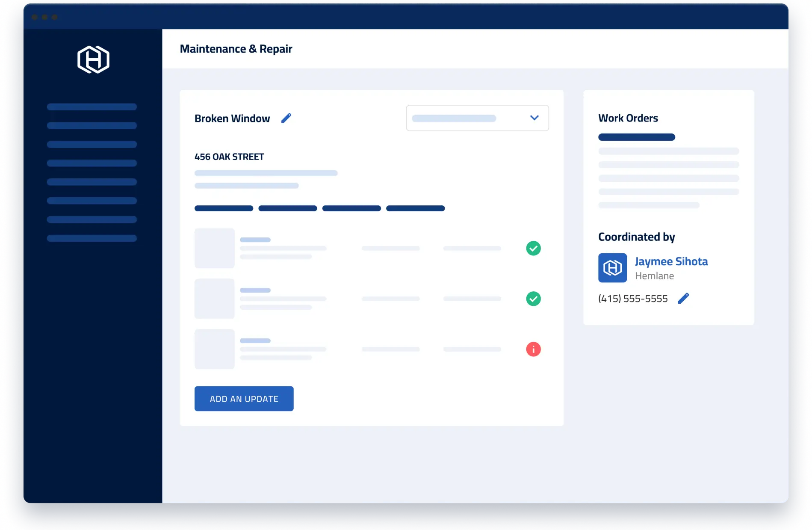This screenshot has width=812, height=530.
Task: Switch to the last tab in the request card
Action: 415,208
